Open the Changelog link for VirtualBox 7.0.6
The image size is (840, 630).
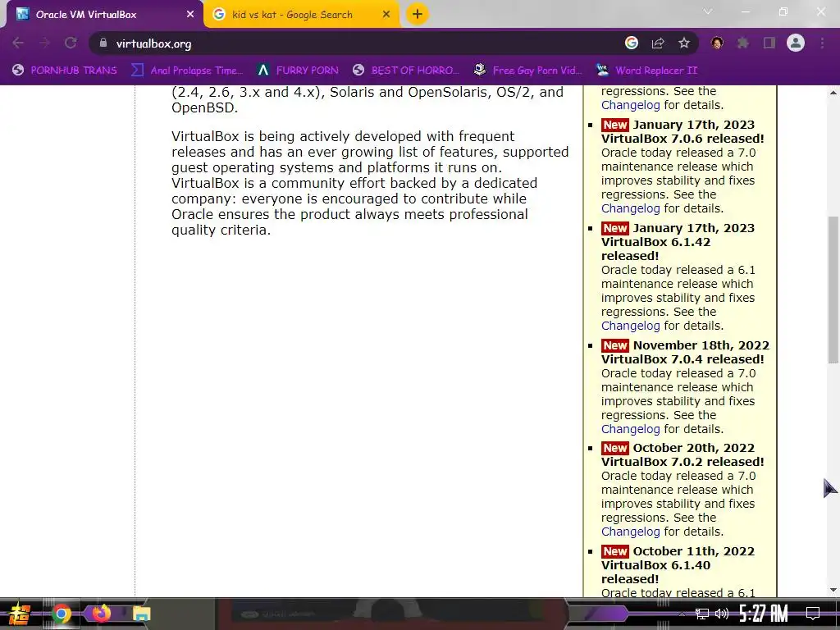pyautogui.click(x=631, y=208)
